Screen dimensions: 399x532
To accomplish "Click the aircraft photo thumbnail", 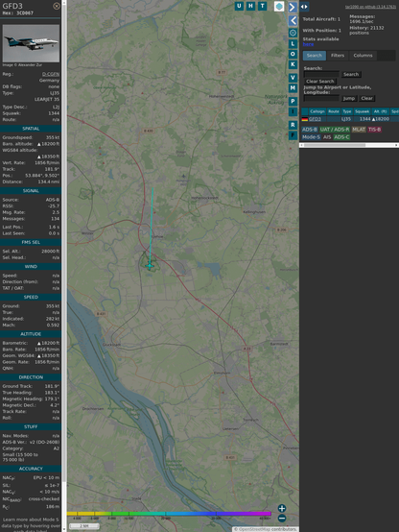I will 31,43.
